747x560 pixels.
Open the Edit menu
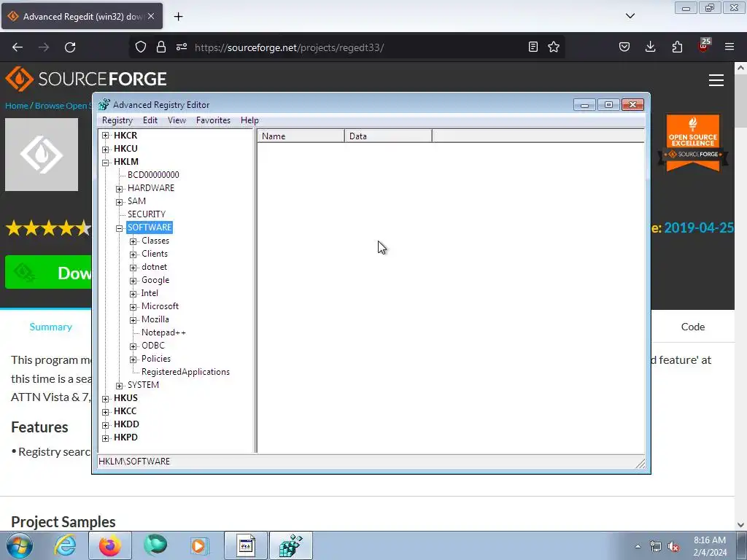tap(150, 120)
